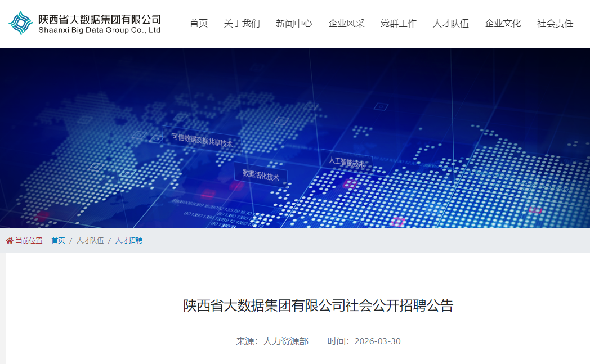Open the 首页 navigation menu item
The height and width of the screenshot is (364, 590).
(199, 23)
